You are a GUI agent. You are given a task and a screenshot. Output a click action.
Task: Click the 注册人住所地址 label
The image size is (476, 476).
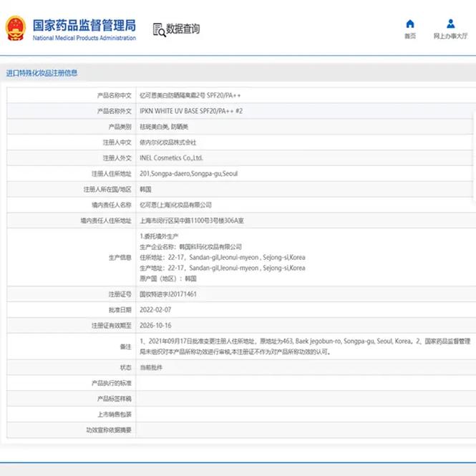pyautogui.click(x=112, y=174)
